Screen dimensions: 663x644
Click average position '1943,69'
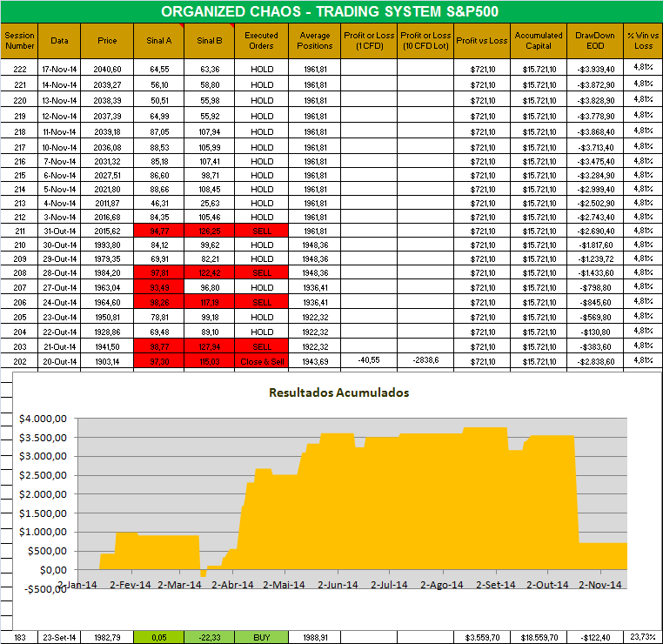pyautogui.click(x=315, y=361)
